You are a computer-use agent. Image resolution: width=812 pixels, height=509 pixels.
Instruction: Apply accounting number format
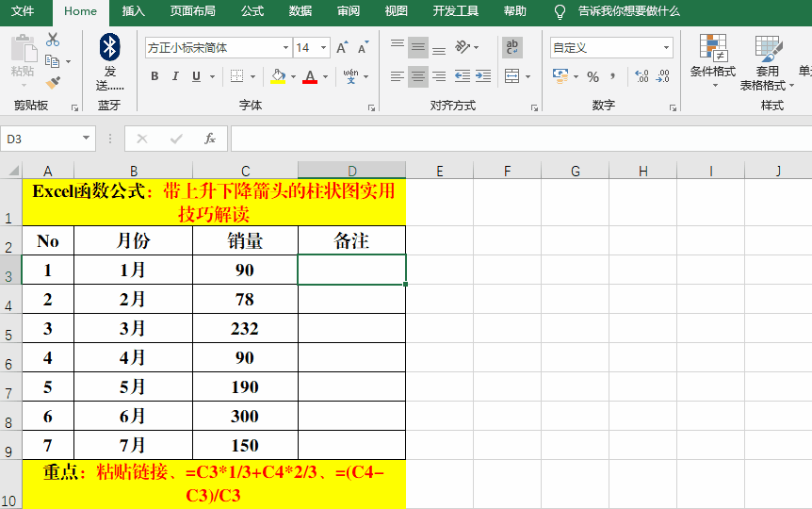tap(560, 76)
